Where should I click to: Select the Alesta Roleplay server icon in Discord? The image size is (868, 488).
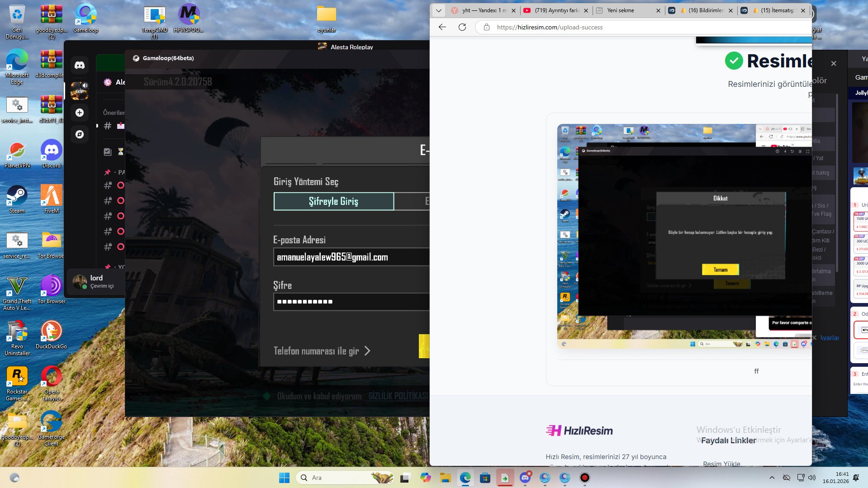(80, 90)
